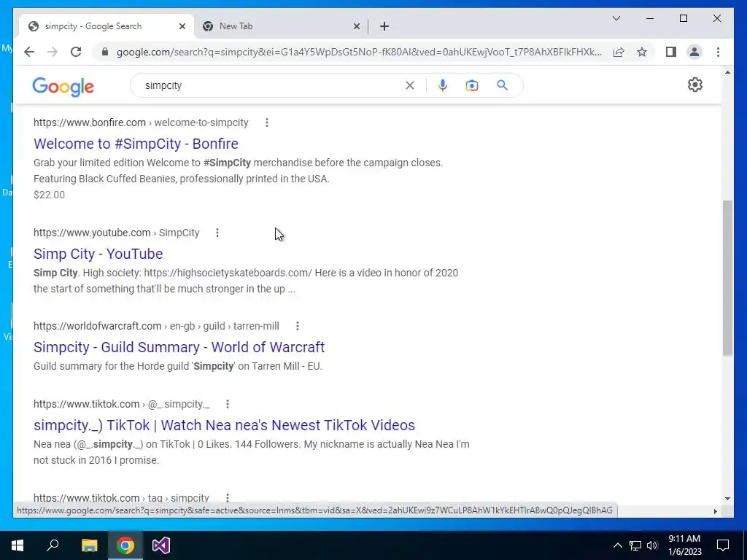Image resolution: width=747 pixels, height=560 pixels.
Task: Share this page icon in address bar
Action: click(619, 52)
